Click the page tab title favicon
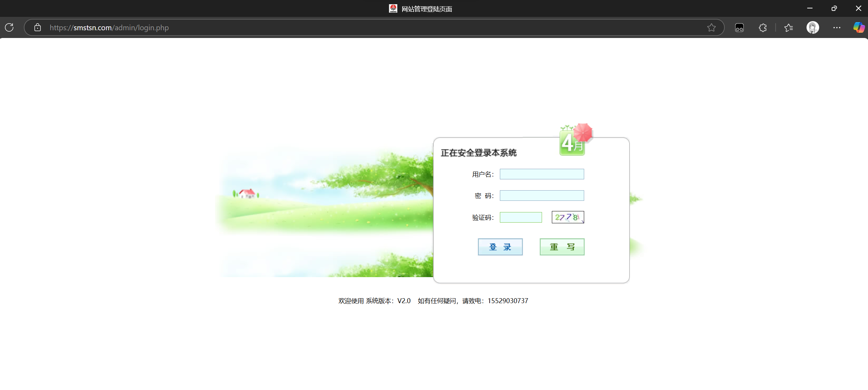The width and height of the screenshot is (868, 390). coord(393,8)
